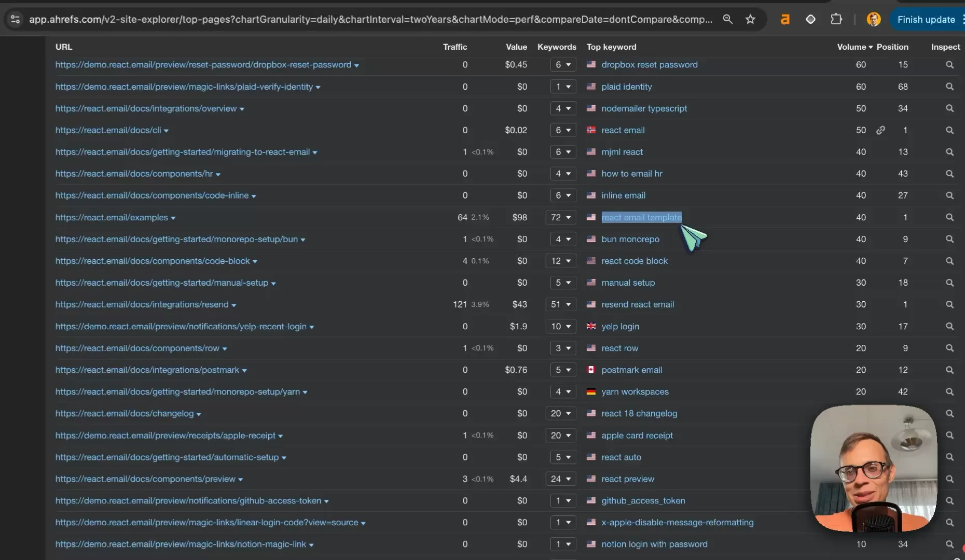Click link icon beside react email position
This screenshot has width=965, height=560.
click(x=880, y=130)
